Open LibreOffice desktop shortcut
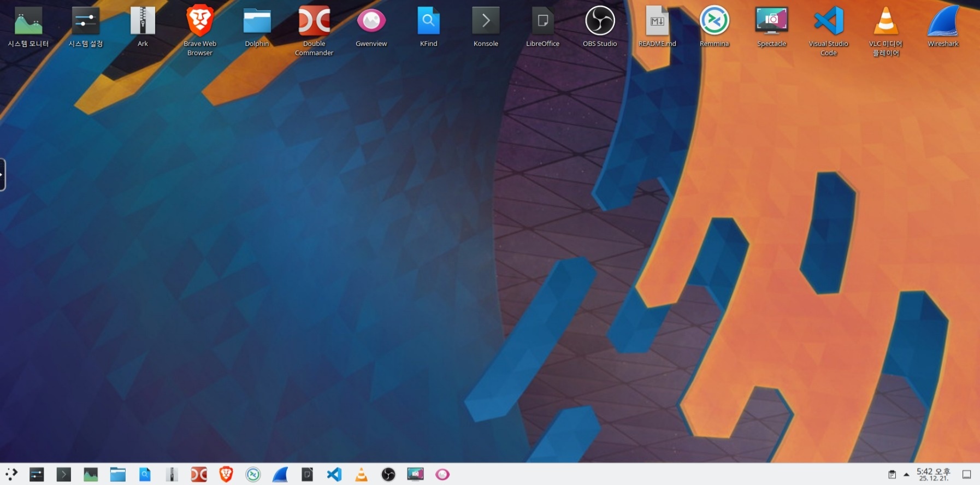980x485 pixels. click(542, 22)
